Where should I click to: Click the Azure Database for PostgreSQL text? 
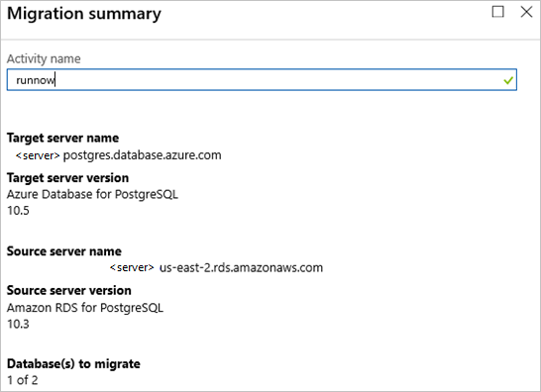(x=92, y=194)
